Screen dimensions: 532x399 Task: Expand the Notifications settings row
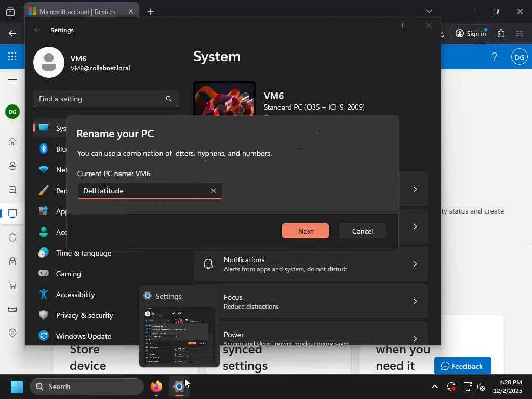tap(311, 264)
